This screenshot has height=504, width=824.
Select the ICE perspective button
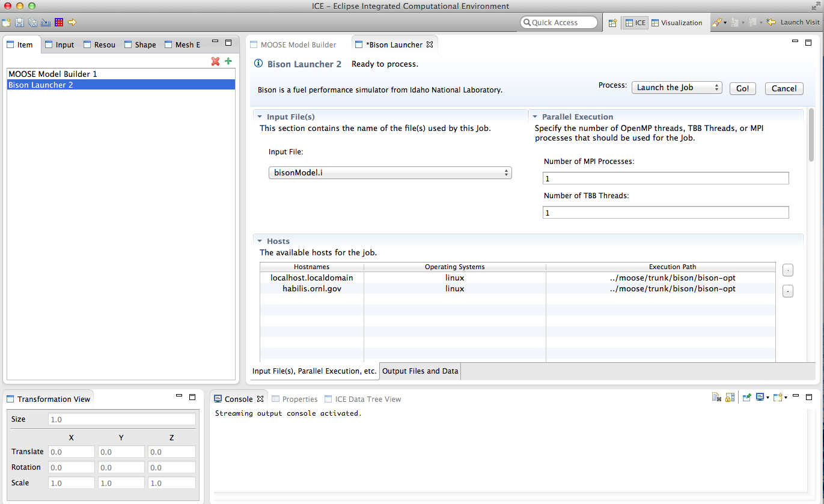coord(635,23)
